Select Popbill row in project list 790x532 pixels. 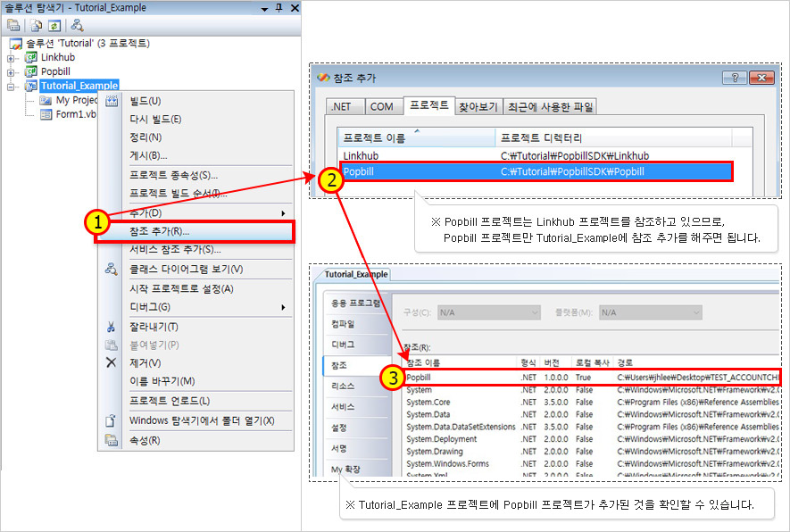(536, 171)
